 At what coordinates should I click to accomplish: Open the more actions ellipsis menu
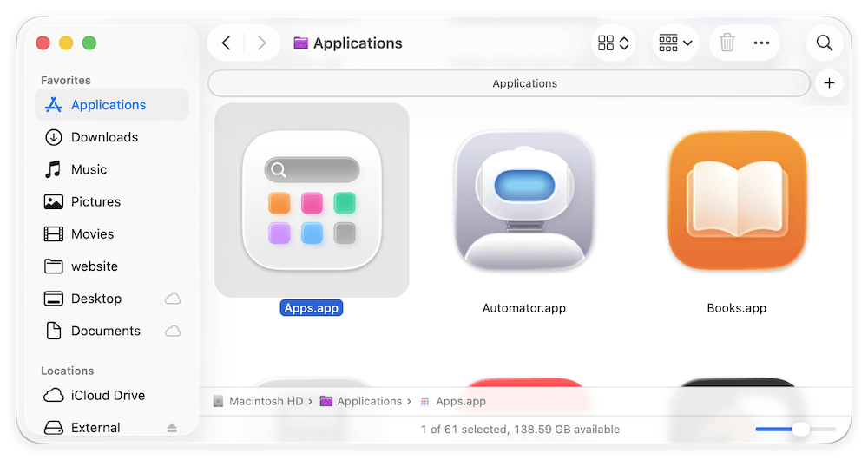pyautogui.click(x=762, y=43)
